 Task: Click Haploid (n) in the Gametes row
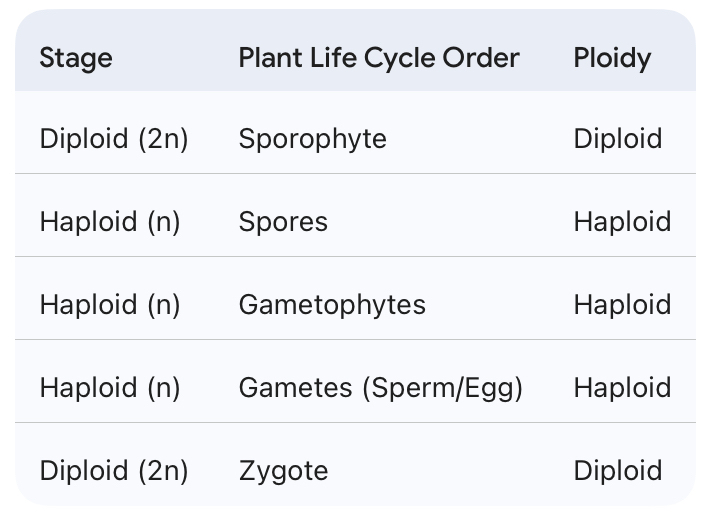[x=110, y=387]
